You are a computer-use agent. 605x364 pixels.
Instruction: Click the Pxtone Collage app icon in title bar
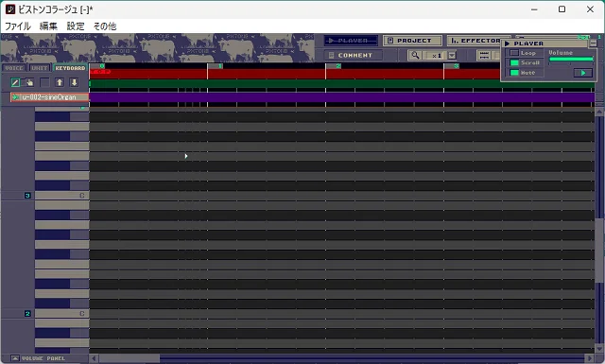(x=10, y=9)
